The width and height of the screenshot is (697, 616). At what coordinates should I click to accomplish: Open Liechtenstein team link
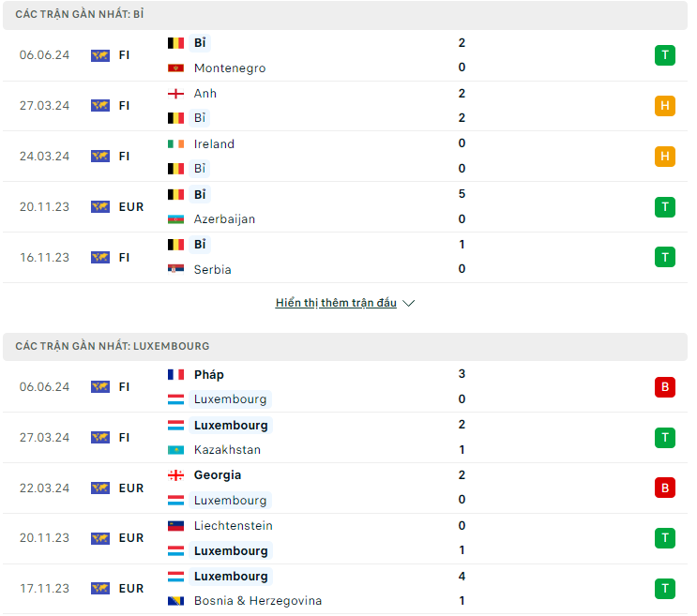pyautogui.click(x=234, y=526)
